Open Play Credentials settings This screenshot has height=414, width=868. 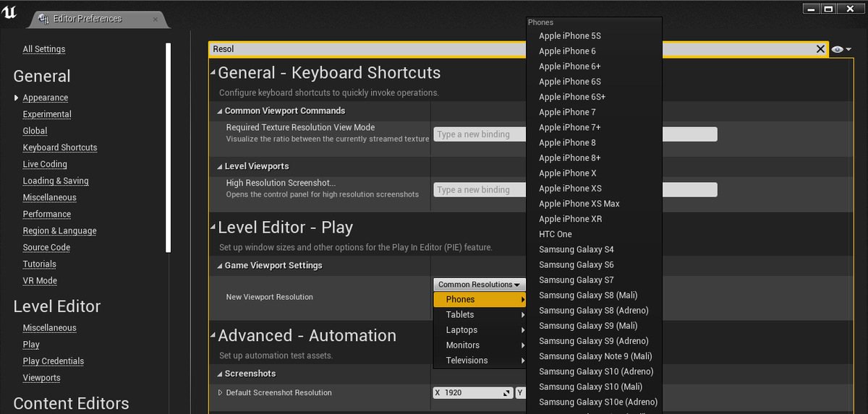[54, 361]
